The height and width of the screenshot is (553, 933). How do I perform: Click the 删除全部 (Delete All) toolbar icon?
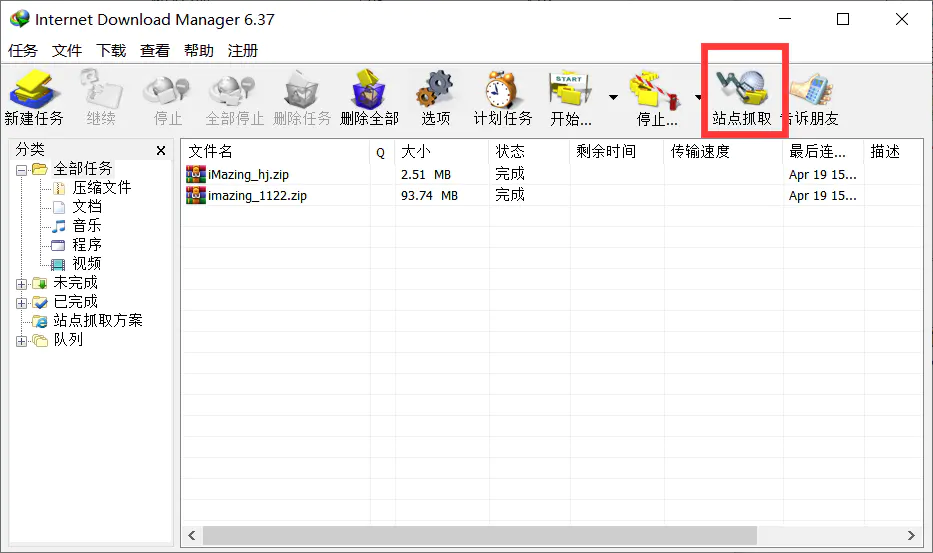(369, 97)
